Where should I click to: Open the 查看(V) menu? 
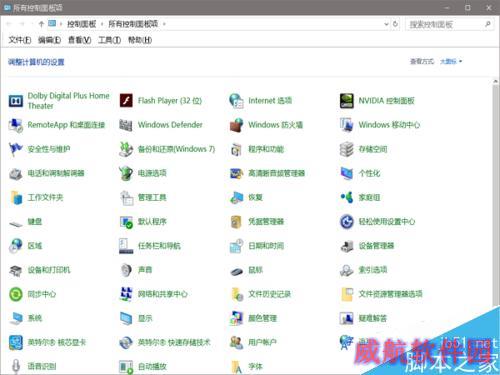click(x=80, y=40)
